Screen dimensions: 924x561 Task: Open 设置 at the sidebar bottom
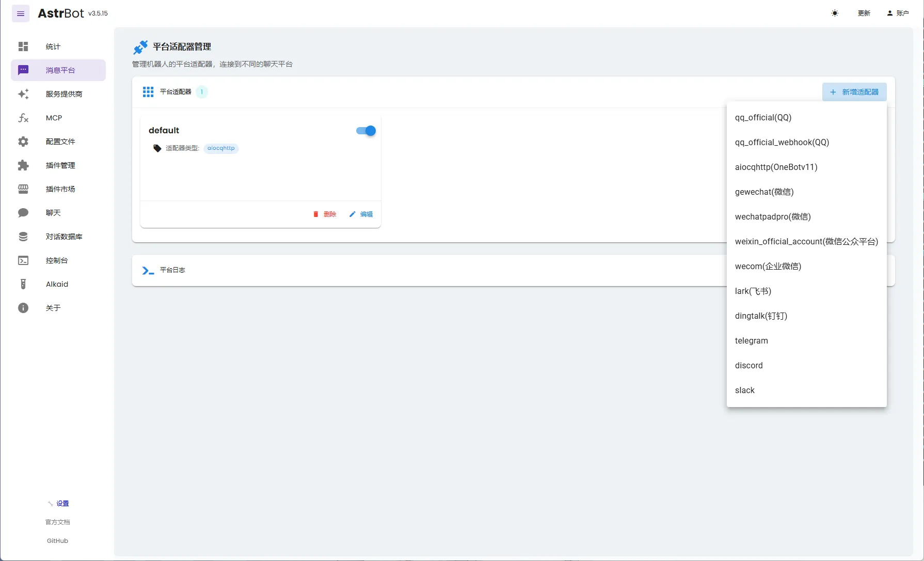[x=58, y=504]
